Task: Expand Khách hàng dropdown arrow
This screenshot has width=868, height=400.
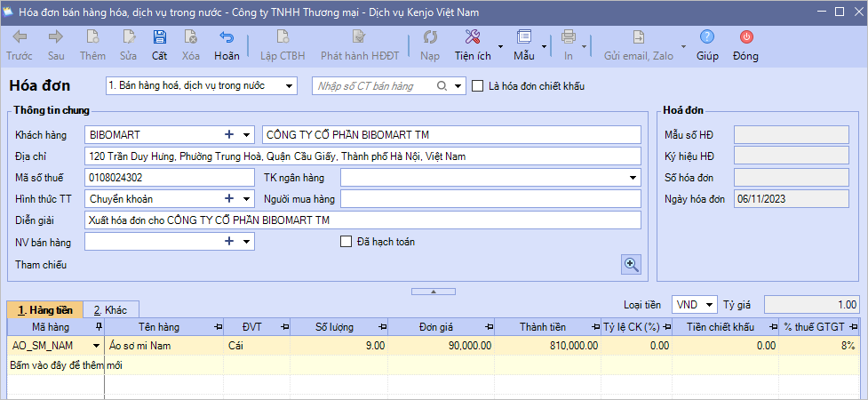Action: point(246,134)
